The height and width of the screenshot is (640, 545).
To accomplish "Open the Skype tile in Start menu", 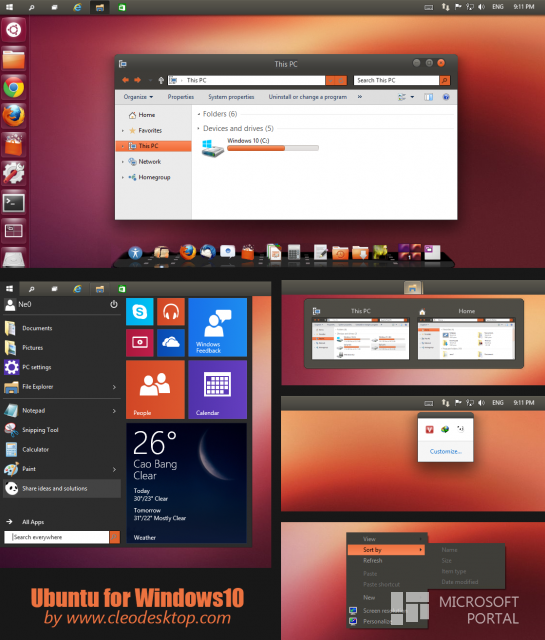I will [140, 311].
